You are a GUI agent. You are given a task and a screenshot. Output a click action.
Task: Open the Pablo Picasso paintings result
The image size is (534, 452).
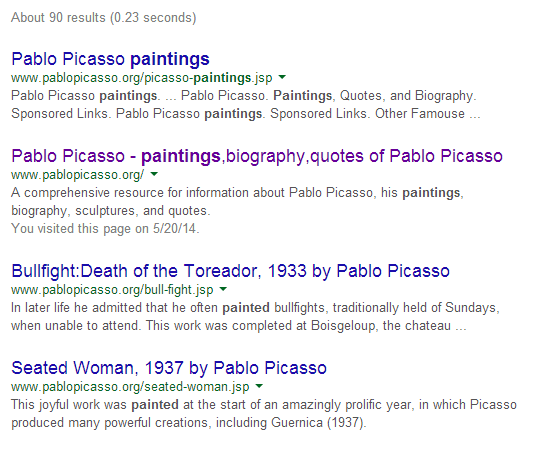coord(110,59)
